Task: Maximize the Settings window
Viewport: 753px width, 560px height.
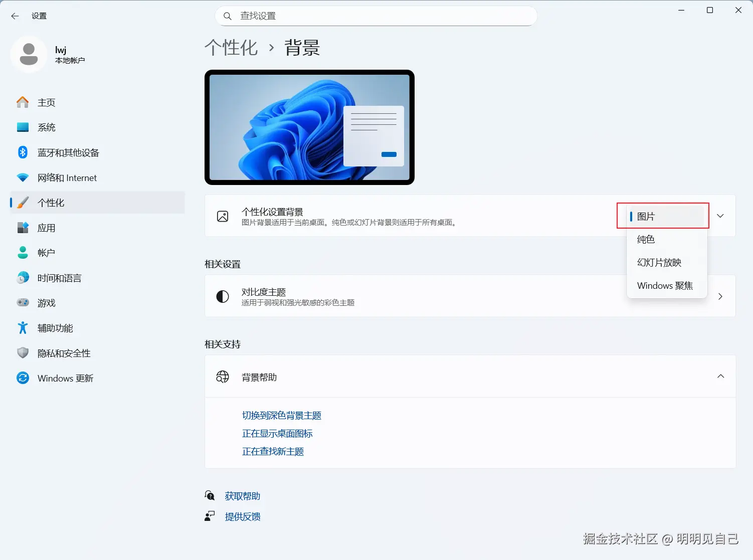Action: pos(710,10)
